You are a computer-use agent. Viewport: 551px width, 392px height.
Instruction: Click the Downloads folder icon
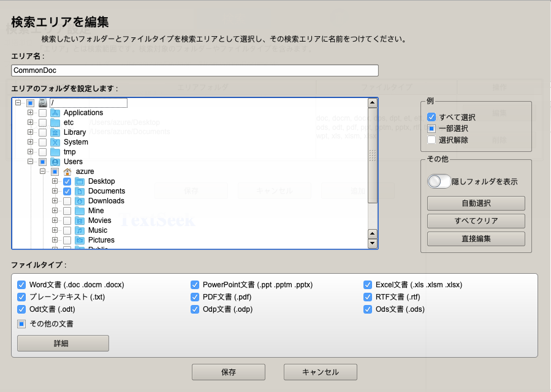[79, 201]
